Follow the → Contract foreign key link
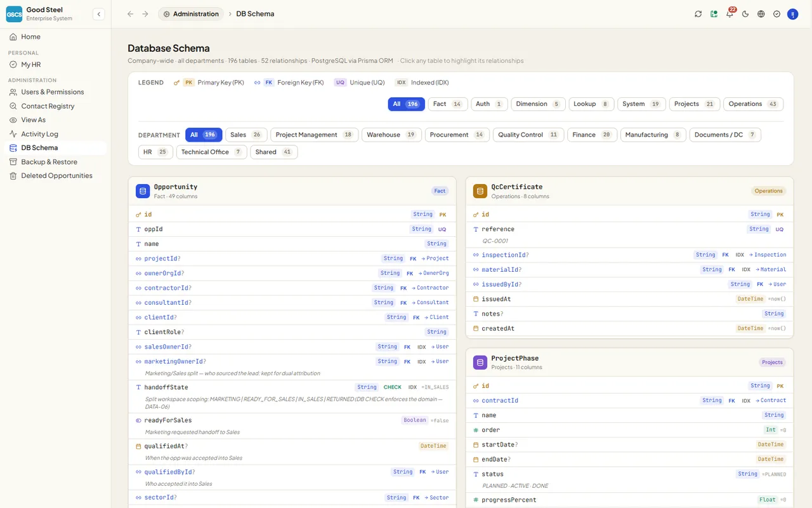The image size is (812, 508). (769, 401)
